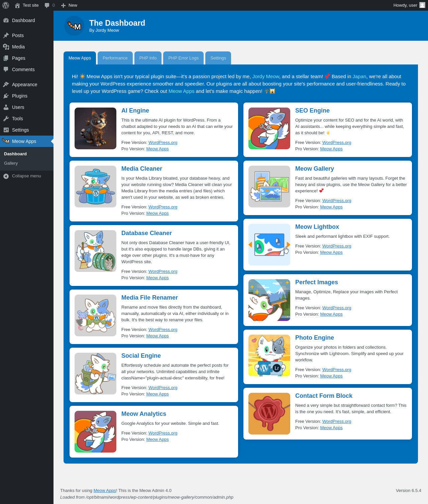
Task: Open Meow Gallery WordPress.org link
Action: point(337,201)
